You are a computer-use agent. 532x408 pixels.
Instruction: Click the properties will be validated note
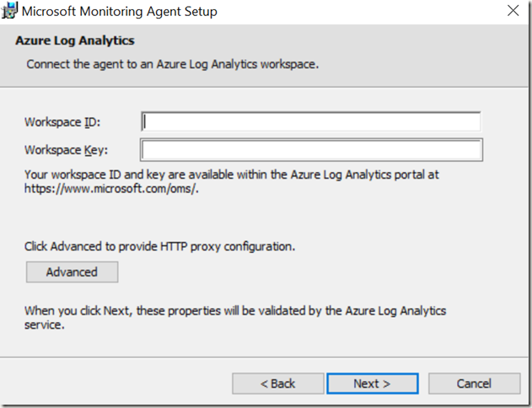coord(235,318)
